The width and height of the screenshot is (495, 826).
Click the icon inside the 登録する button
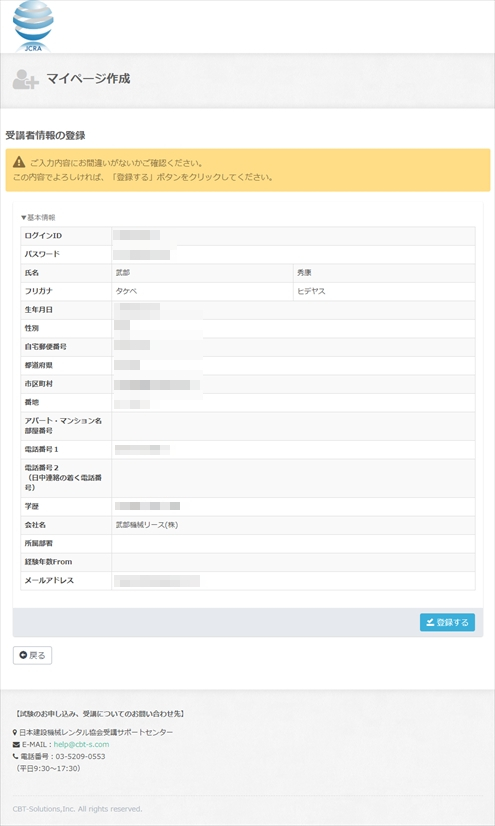(x=430, y=622)
